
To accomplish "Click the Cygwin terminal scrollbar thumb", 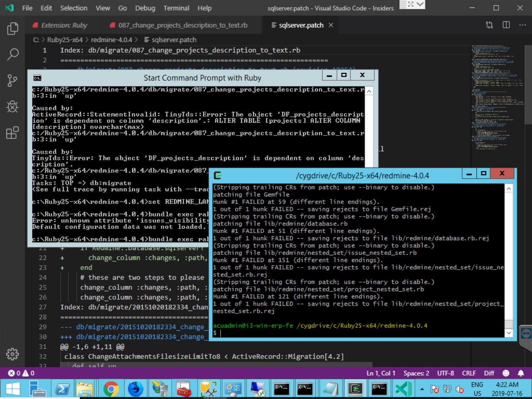I will click(509, 324).
